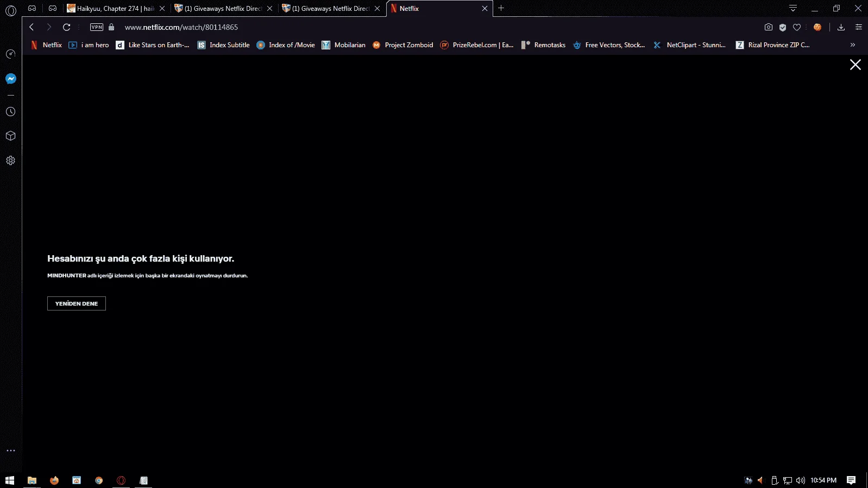Open sidebar setup three-dots menu
The image size is (868, 488).
coord(10,451)
